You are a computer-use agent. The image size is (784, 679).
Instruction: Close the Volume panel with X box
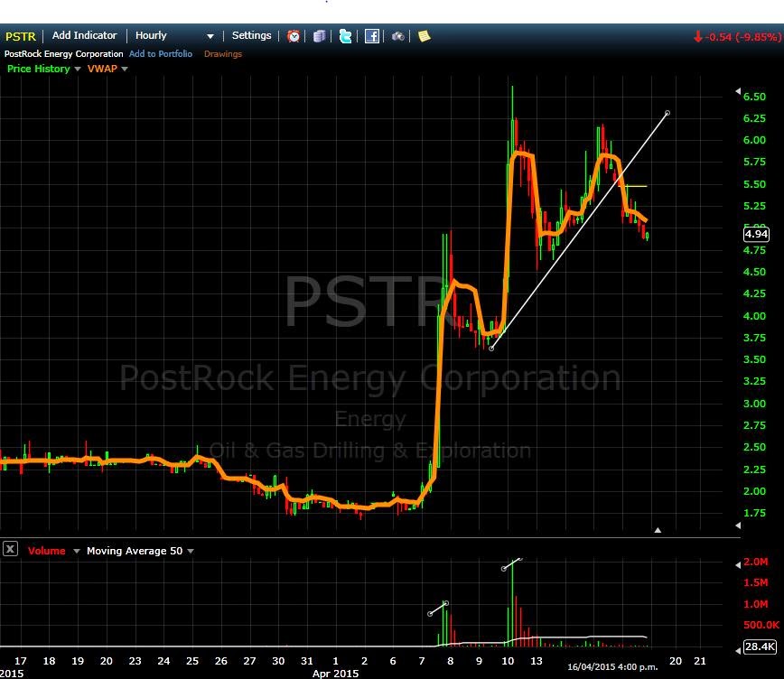(10, 548)
